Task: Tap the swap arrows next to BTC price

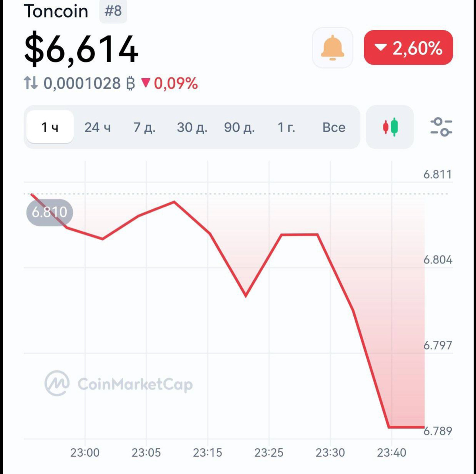Action: pos(31,83)
